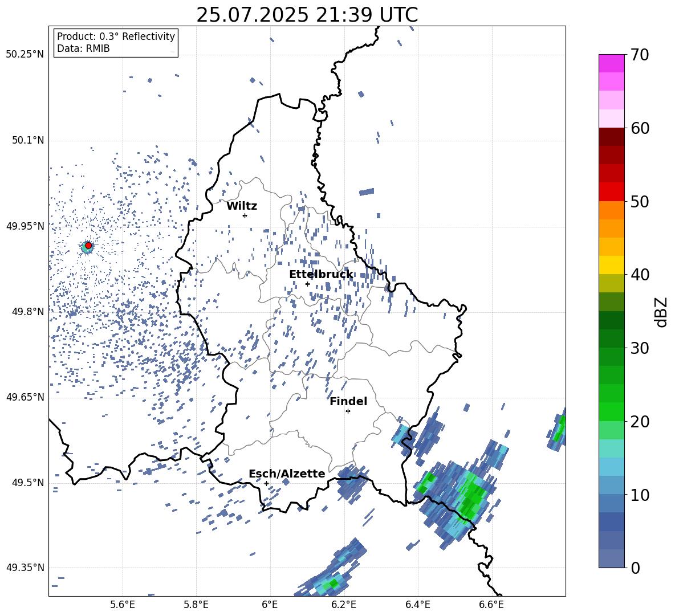The width and height of the screenshot is (675, 616).
Task: Click the Ettelbruck cross marker
Action: 307,283
